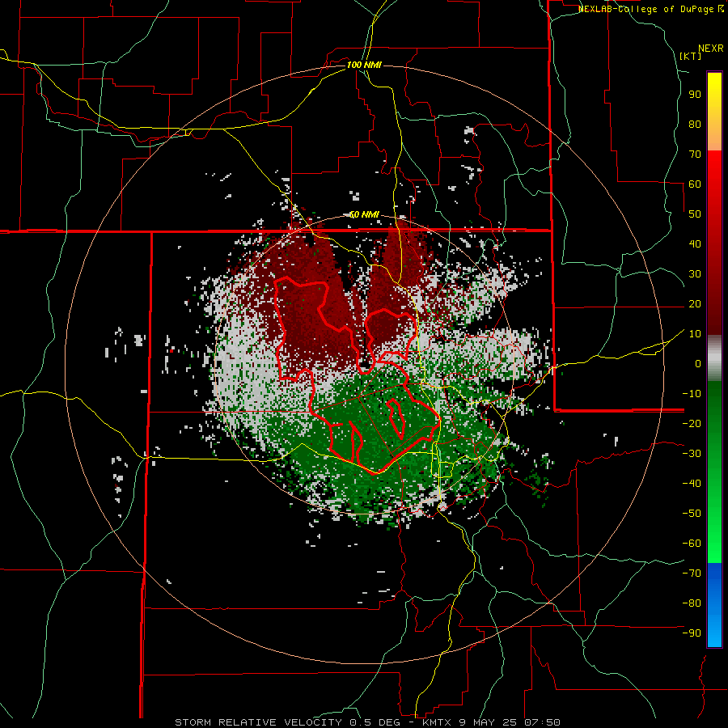Select the positive 50 scale value
Screen dimensions: 728x728
(x=695, y=214)
